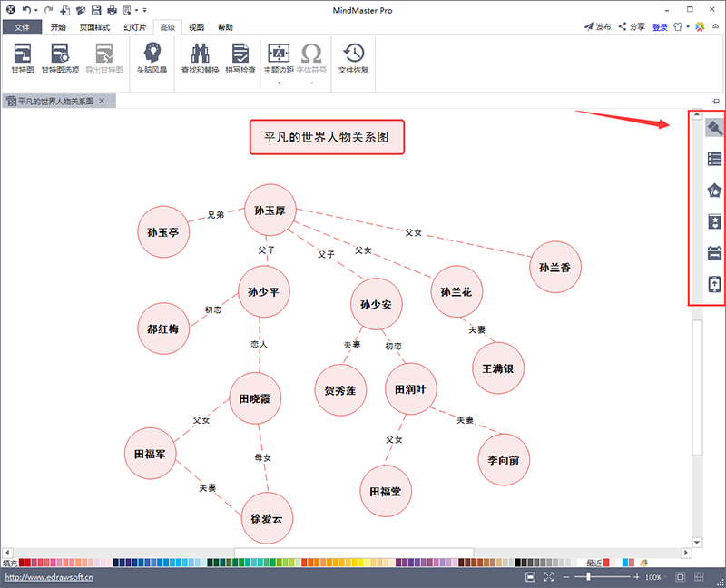Click the Redo icon in quick access toolbar
This screenshot has width=726, height=588.
(49, 10)
